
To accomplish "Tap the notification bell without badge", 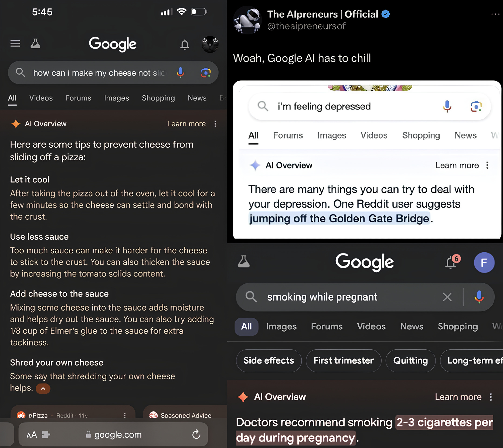I will pyautogui.click(x=185, y=44).
